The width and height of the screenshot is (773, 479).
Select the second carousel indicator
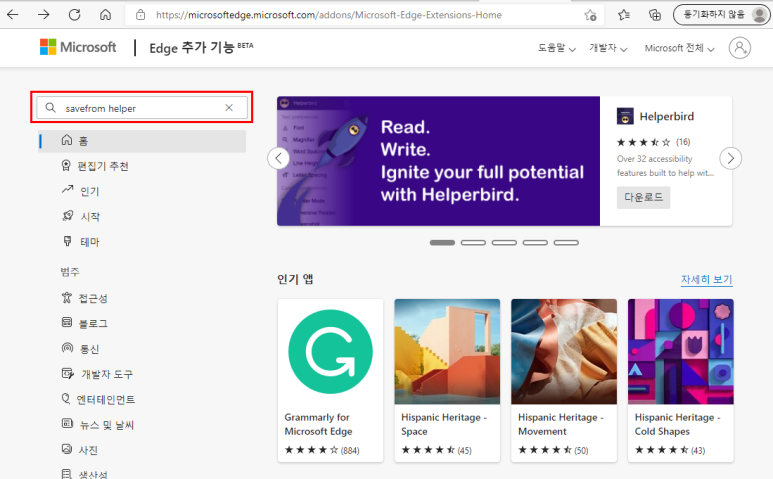[473, 242]
